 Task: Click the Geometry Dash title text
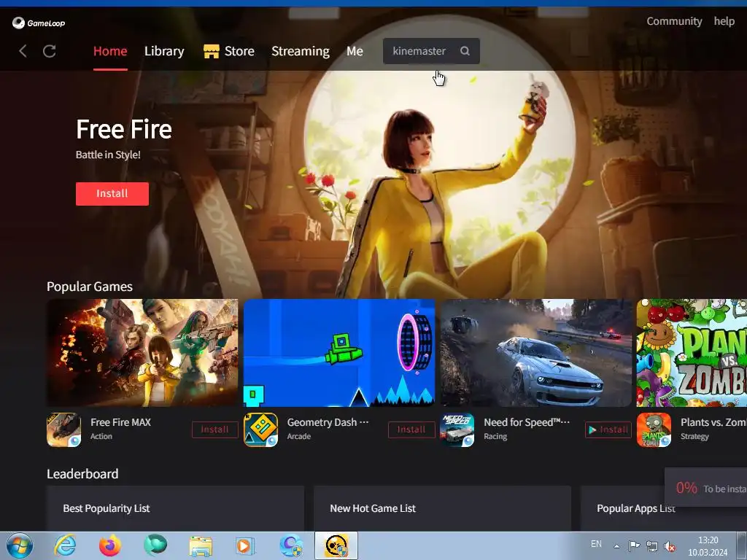(x=328, y=422)
